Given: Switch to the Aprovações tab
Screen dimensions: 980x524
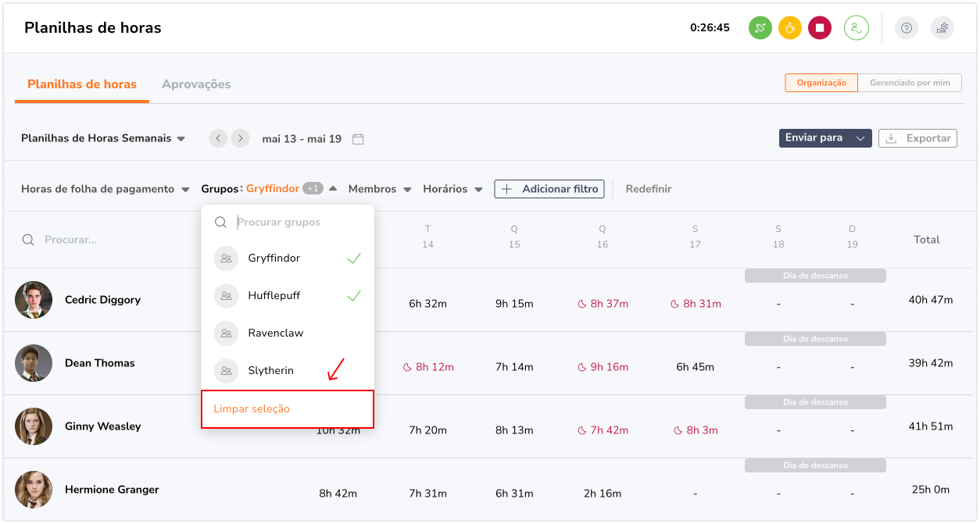Looking at the screenshot, I should click(195, 84).
